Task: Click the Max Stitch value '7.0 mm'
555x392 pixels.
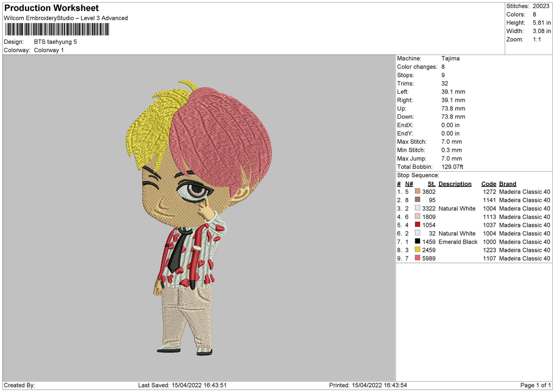Action: pyautogui.click(x=452, y=142)
